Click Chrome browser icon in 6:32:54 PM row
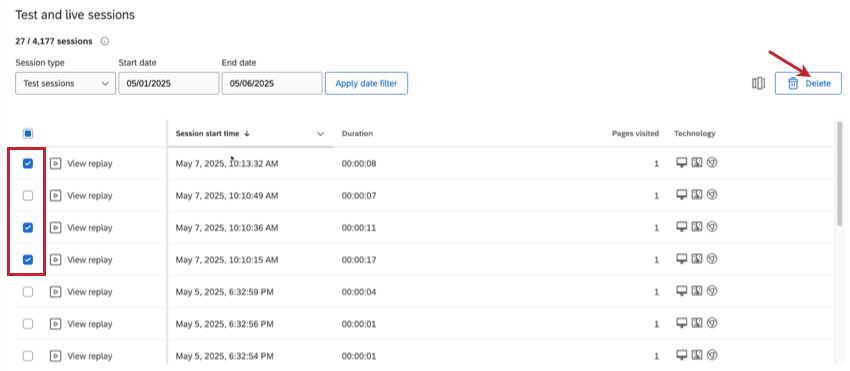850x371 pixels. click(x=712, y=355)
